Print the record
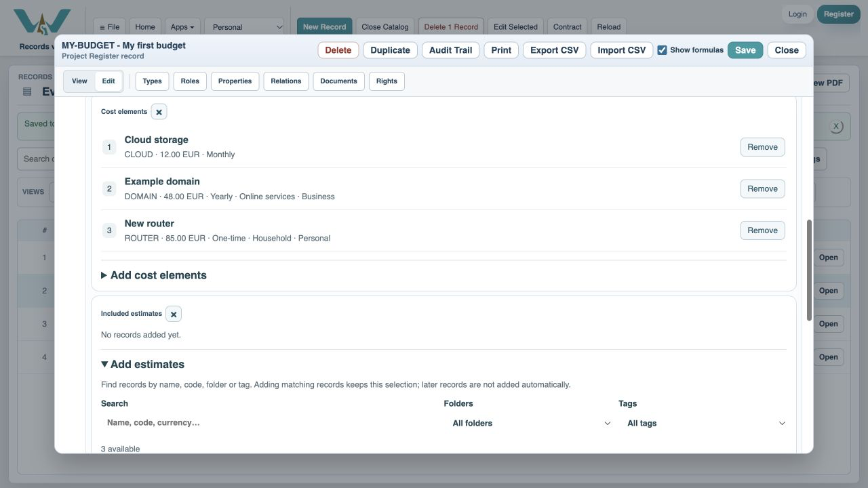 click(501, 50)
